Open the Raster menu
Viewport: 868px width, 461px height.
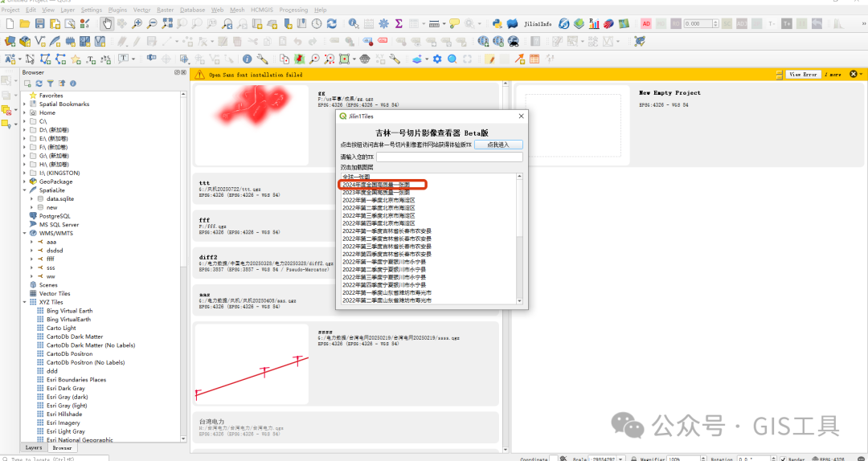pyautogui.click(x=165, y=10)
